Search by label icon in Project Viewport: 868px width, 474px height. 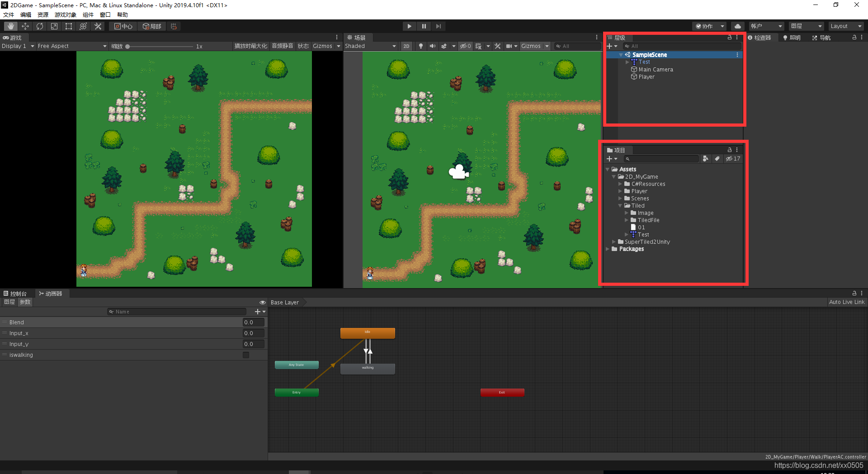click(717, 159)
